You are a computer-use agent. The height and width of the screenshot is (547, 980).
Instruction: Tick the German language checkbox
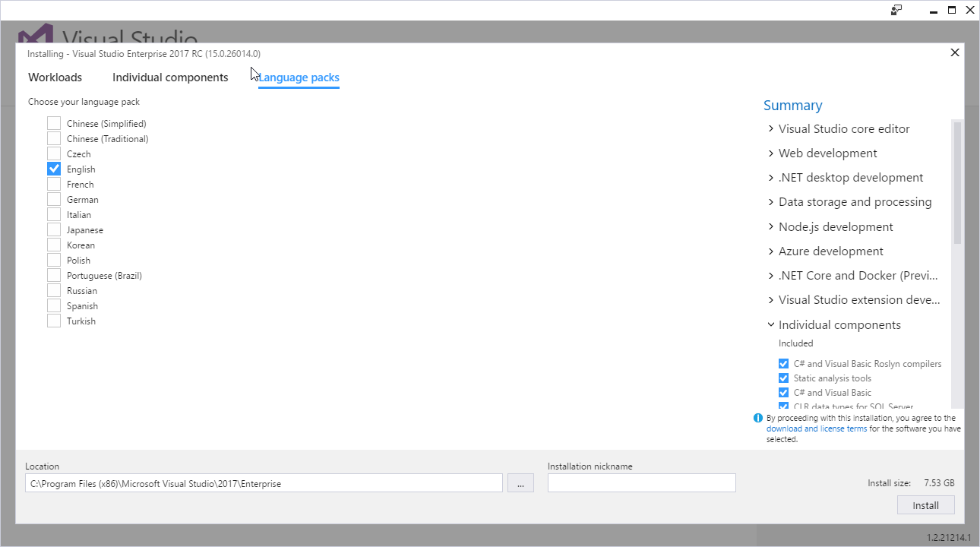pos(54,199)
